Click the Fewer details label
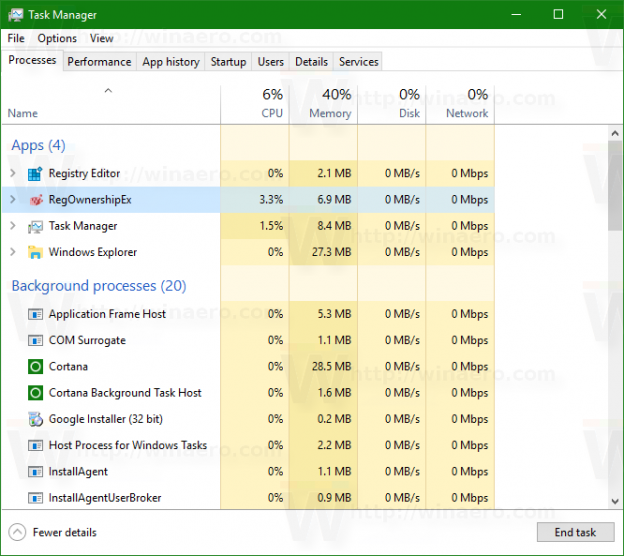Image resolution: width=624 pixels, height=556 pixels. (64, 533)
